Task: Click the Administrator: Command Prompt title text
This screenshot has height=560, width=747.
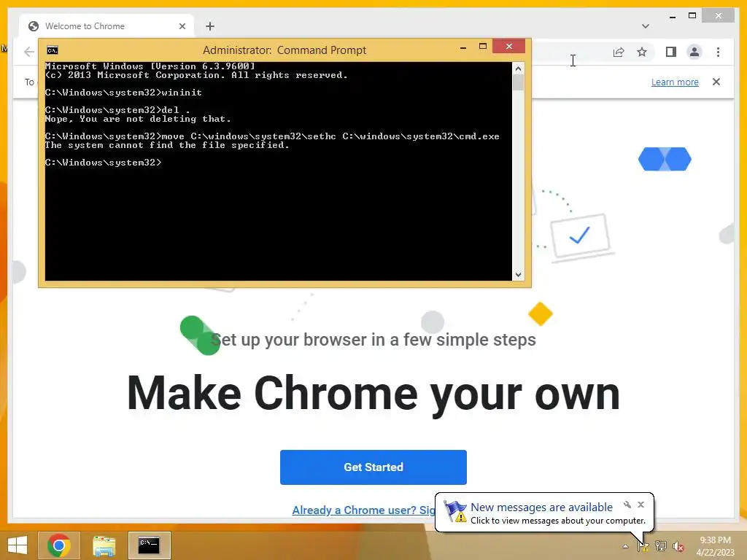Action: [x=285, y=50]
